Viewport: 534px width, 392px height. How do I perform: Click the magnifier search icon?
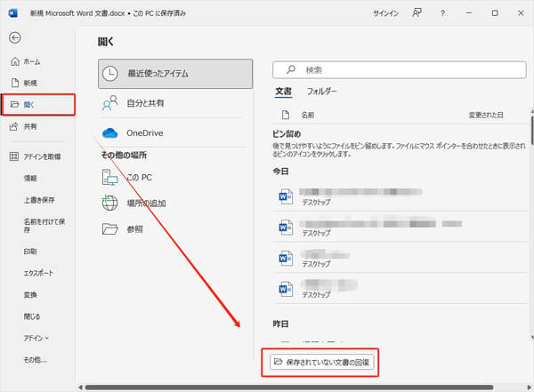(291, 69)
